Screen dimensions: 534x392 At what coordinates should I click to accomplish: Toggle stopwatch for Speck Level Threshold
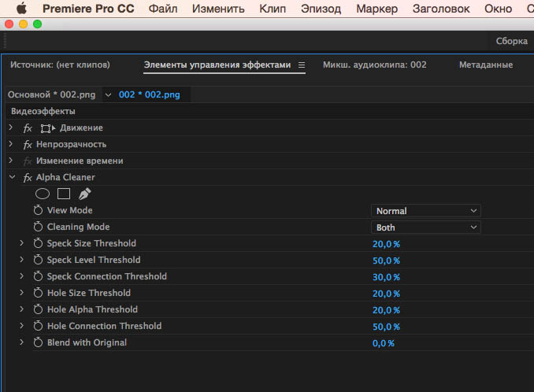[38, 260]
